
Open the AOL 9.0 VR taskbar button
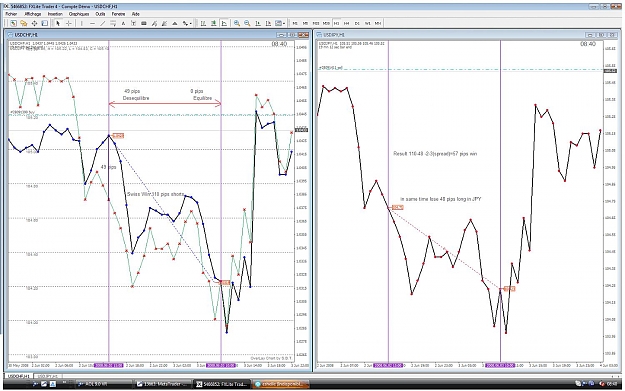coord(104,384)
